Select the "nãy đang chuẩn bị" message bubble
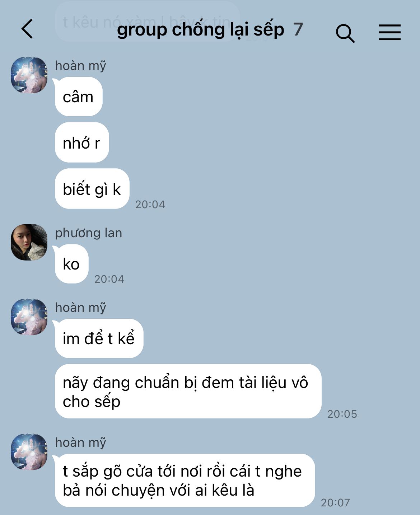 [188, 391]
